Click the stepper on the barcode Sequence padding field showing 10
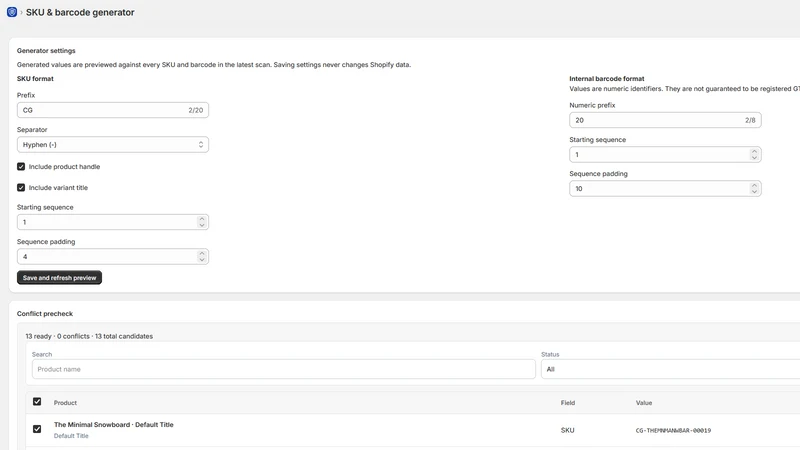 coord(754,189)
